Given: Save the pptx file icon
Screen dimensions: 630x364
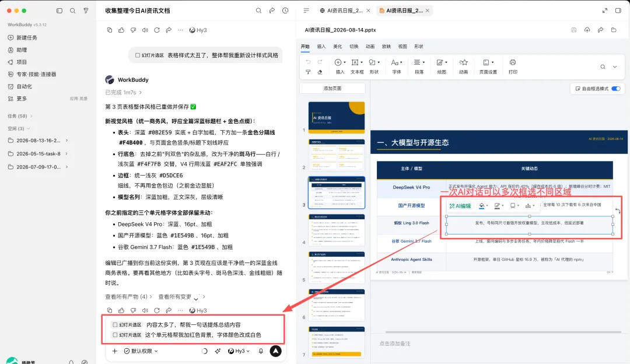Looking at the screenshot, I should pyautogui.click(x=574, y=30).
